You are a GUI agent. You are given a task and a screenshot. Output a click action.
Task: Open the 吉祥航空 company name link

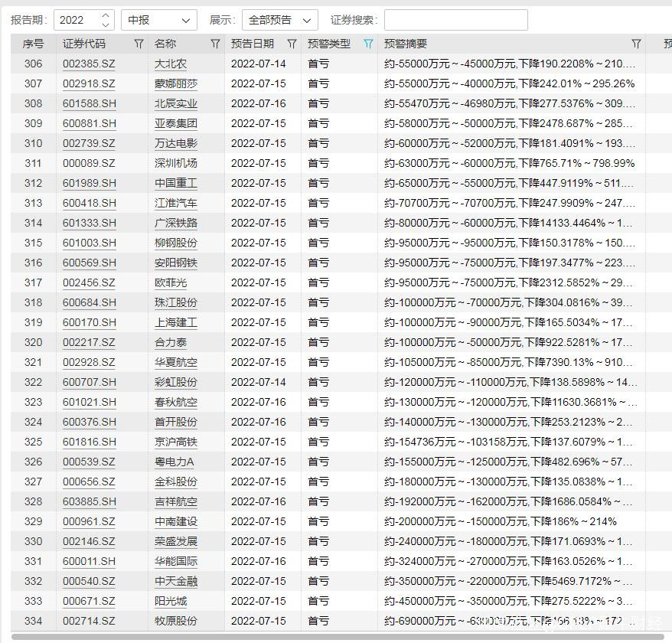click(x=176, y=501)
